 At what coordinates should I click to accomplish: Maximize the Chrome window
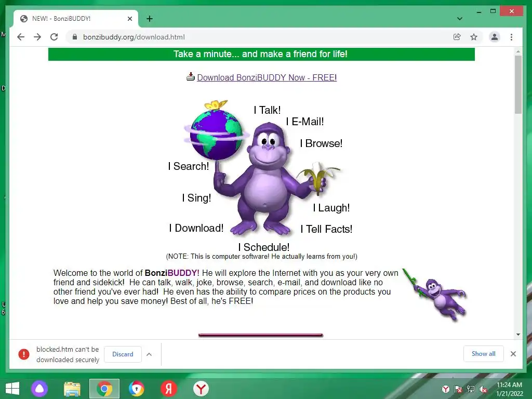tap(493, 11)
